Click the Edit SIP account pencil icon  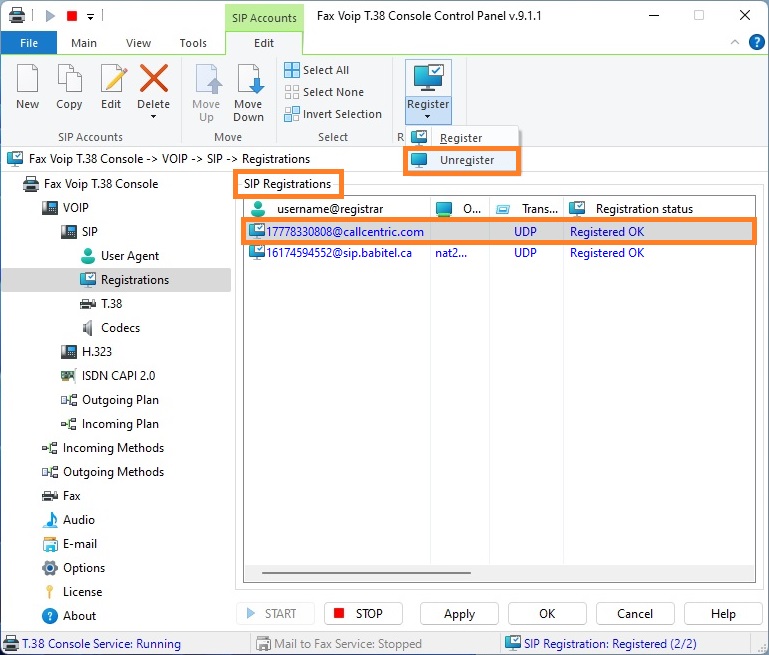point(112,78)
